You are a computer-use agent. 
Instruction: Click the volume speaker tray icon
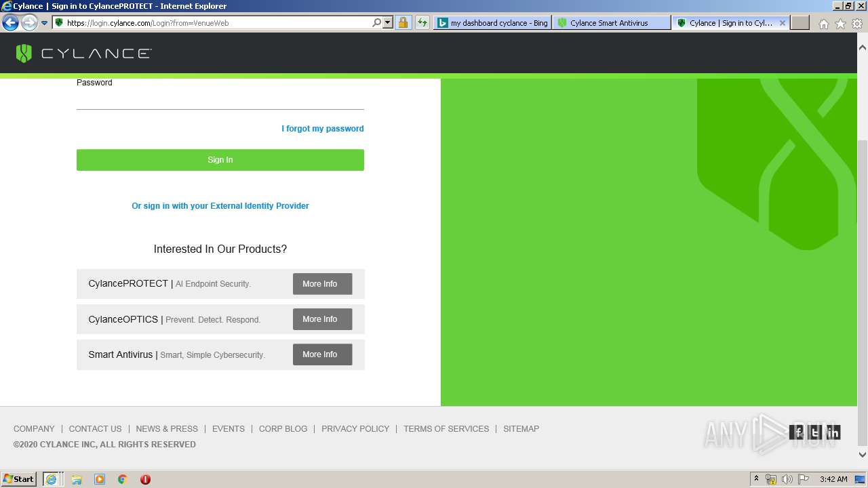coord(787,479)
